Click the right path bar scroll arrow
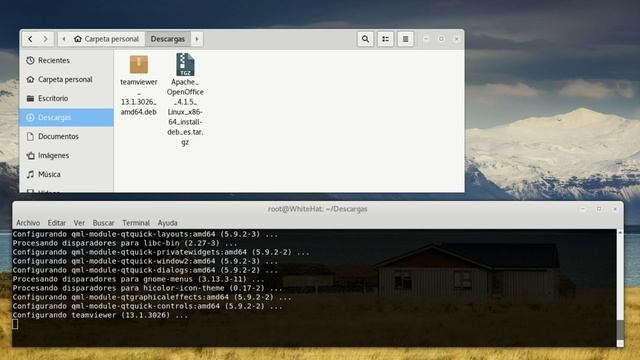 pos(197,39)
